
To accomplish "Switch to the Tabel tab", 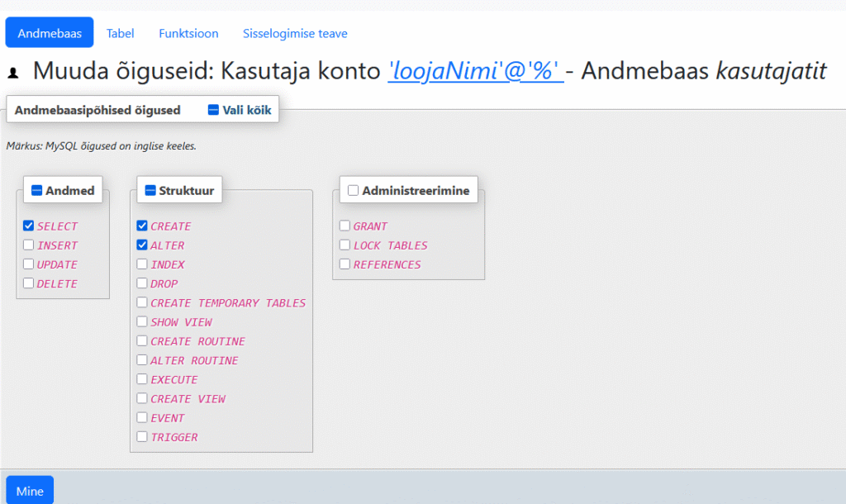I will coord(120,33).
